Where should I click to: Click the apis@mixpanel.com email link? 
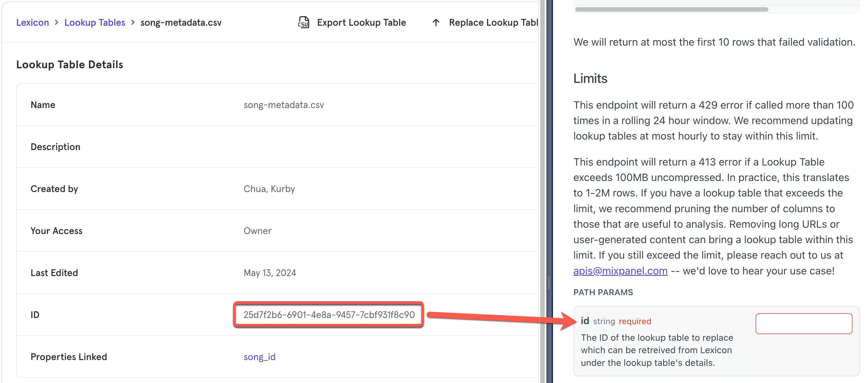click(x=620, y=271)
